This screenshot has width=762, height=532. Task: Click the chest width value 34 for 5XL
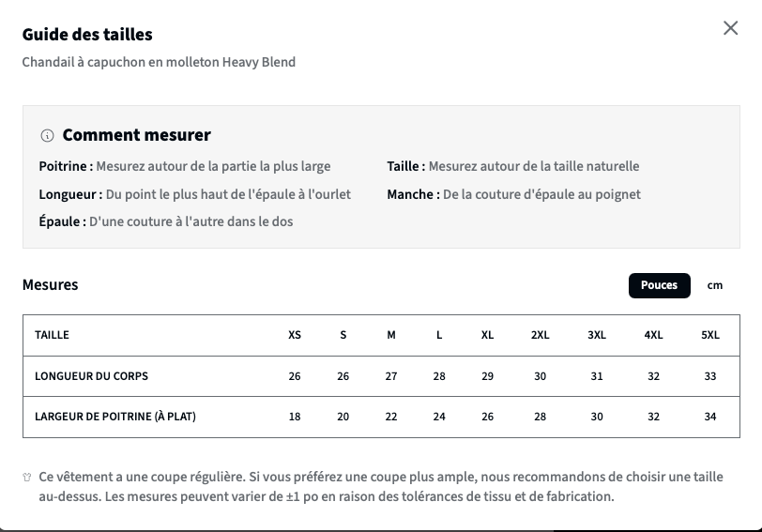(x=710, y=417)
